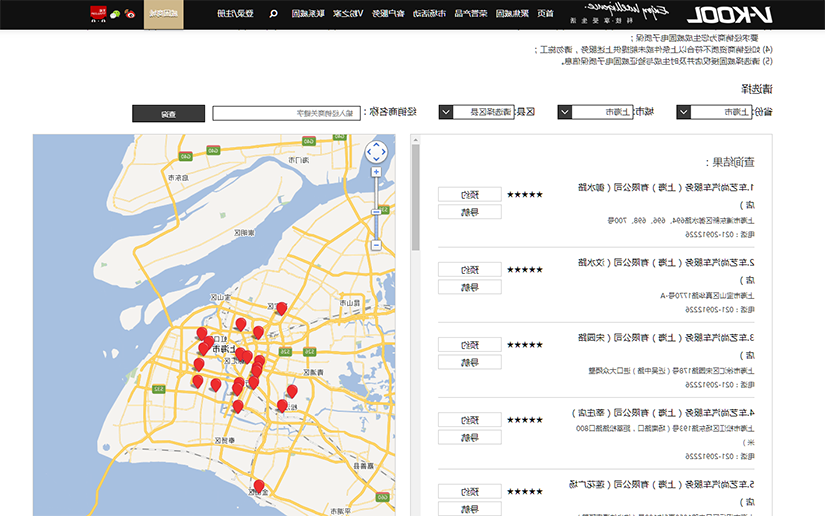Click the map pan direction control
This screenshot has height=516, width=825.
pyautogui.click(x=376, y=153)
